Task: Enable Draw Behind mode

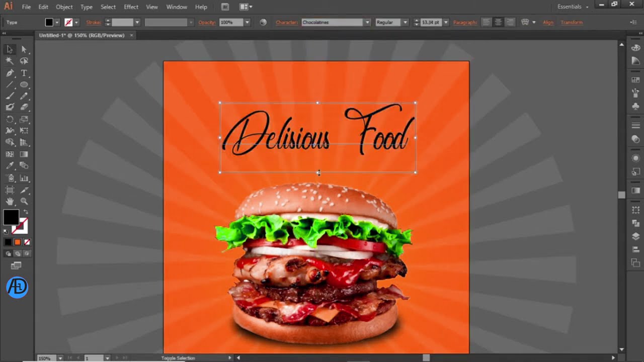Action: 17,254
